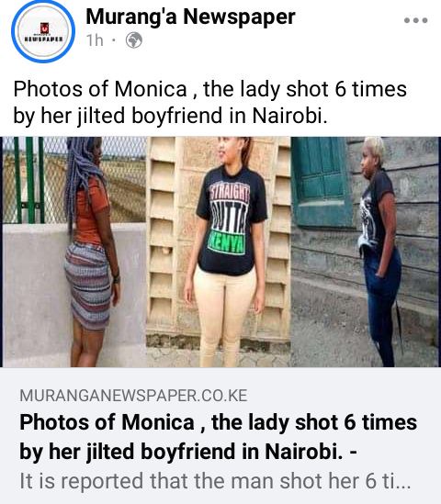
Task: Click the MURANGANEWSPAPER.CO.KE domain label
Action: click(x=133, y=396)
